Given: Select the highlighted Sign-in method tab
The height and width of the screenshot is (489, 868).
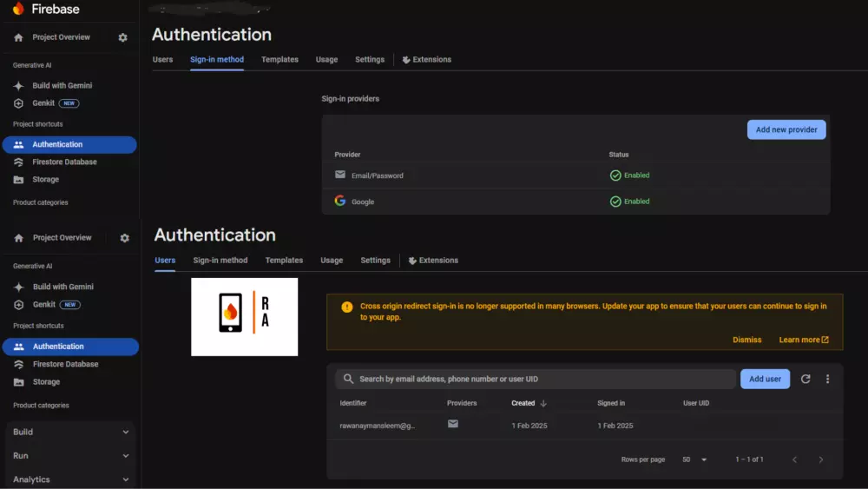Looking at the screenshot, I should tap(217, 59).
